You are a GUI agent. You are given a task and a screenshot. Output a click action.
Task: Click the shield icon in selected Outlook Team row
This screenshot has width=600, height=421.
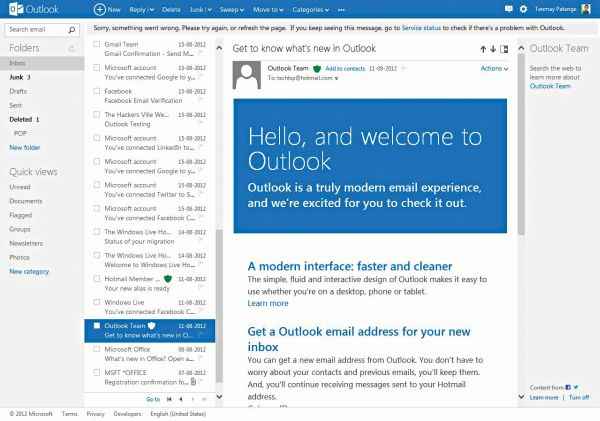click(152, 326)
